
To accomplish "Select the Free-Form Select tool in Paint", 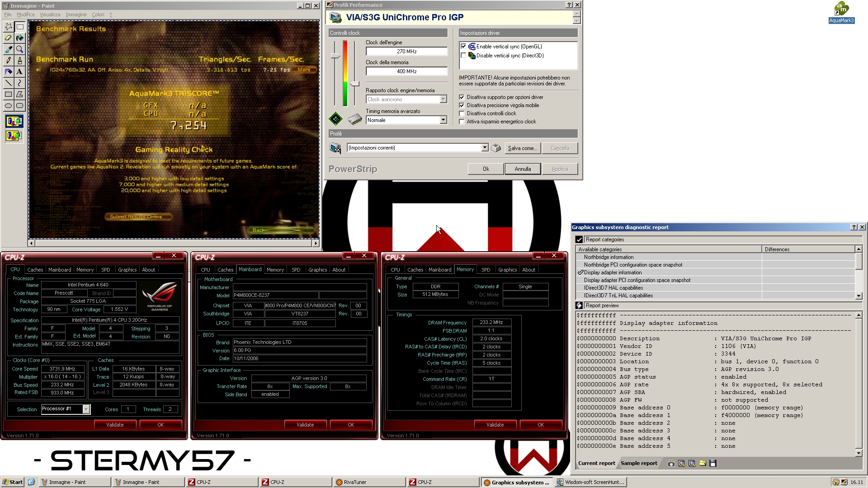I will click(8, 27).
